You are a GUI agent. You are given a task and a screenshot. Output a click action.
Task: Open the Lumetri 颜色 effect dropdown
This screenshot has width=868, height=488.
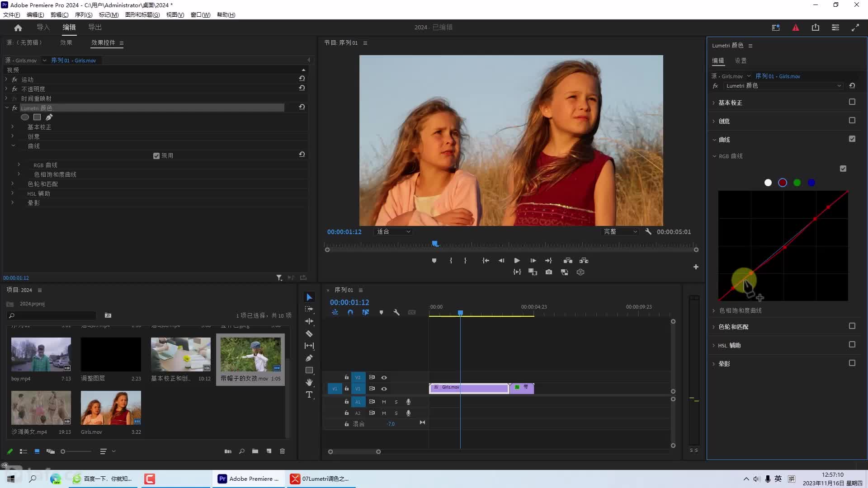[783, 86]
